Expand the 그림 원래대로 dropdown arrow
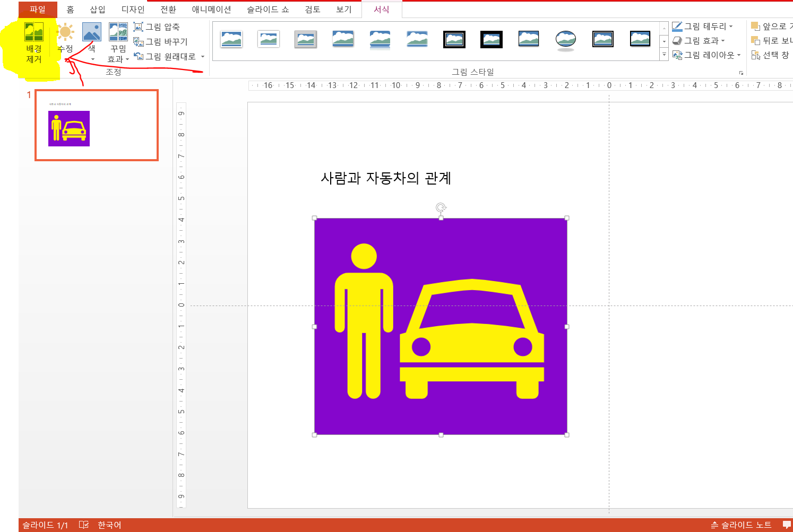 click(203, 56)
